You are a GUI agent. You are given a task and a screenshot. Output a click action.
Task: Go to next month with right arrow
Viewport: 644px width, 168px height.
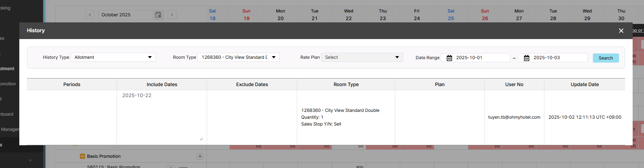pos(172,15)
